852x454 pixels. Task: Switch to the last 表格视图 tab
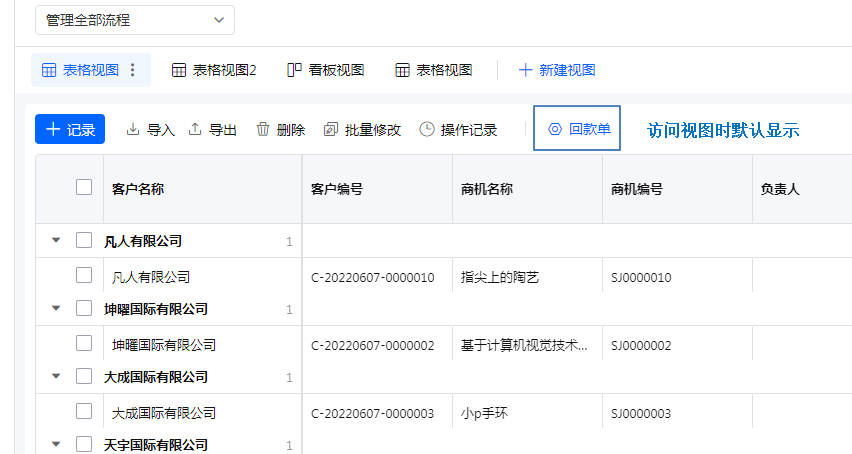(433, 70)
